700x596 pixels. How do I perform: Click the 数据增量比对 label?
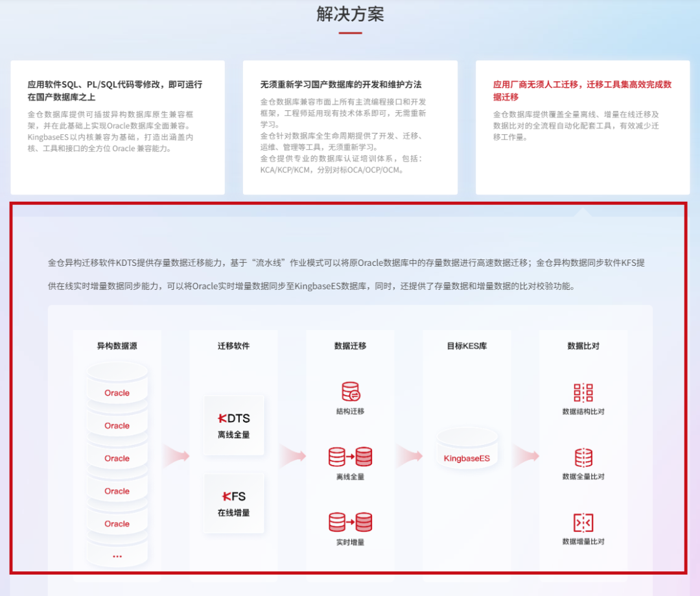tap(583, 542)
